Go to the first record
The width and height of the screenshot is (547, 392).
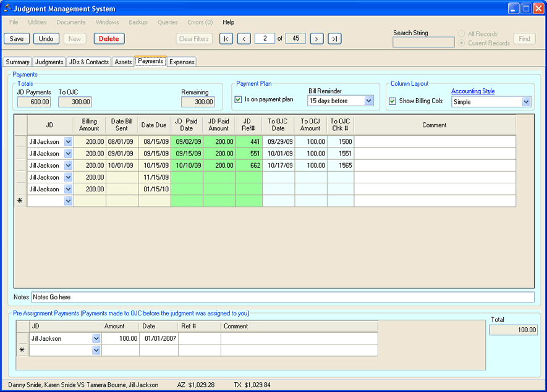click(x=226, y=39)
